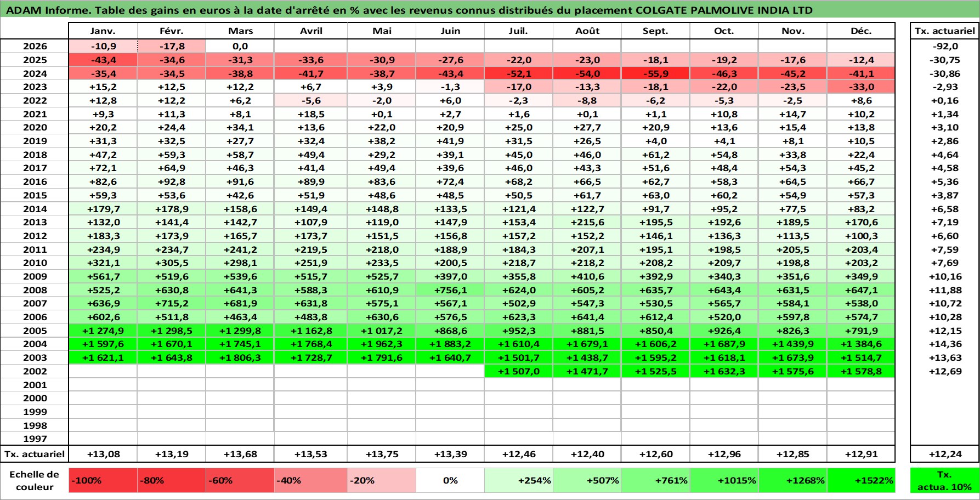Click the top-right 'Tx. actuariel' column header
Screen dimensions: 980x500
point(944,31)
